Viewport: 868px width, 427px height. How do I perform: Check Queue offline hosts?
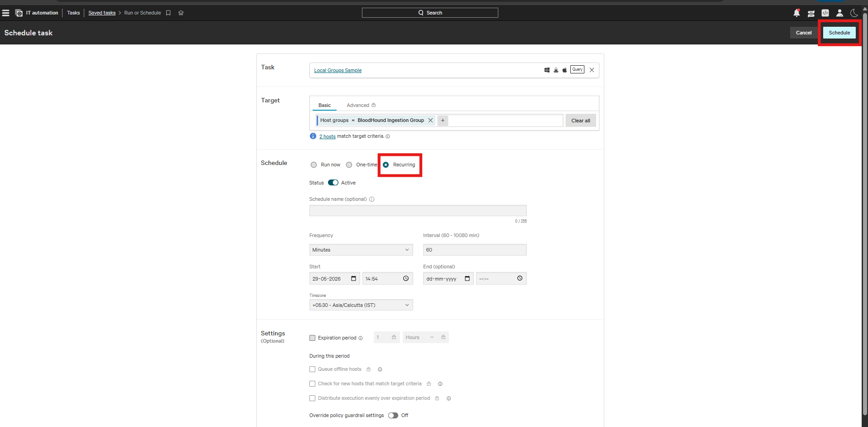click(312, 369)
